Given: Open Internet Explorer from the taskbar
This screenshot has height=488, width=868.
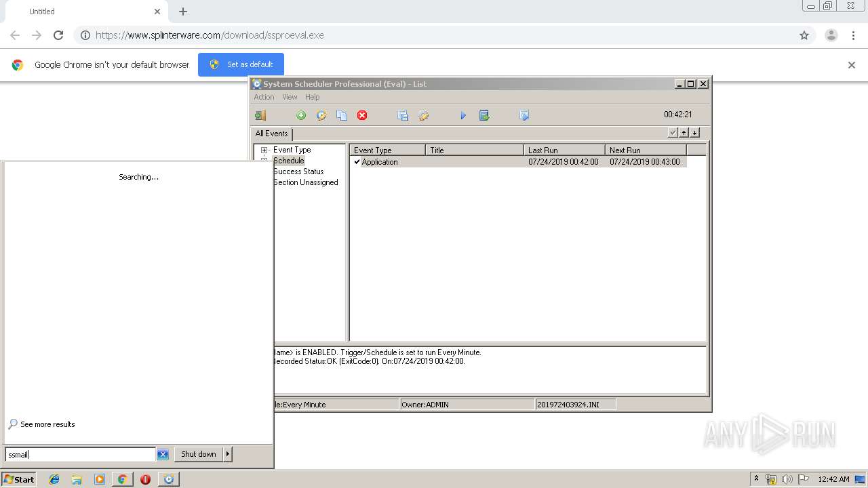Looking at the screenshot, I should [x=54, y=479].
